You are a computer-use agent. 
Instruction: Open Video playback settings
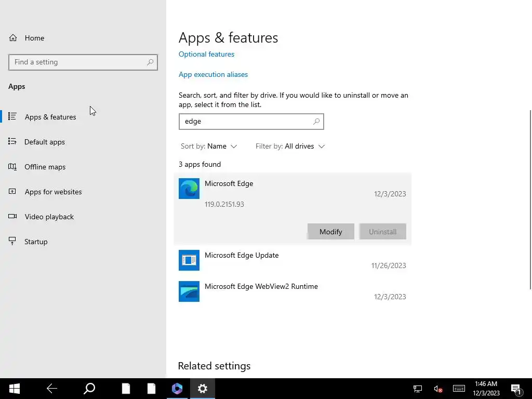point(83,217)
